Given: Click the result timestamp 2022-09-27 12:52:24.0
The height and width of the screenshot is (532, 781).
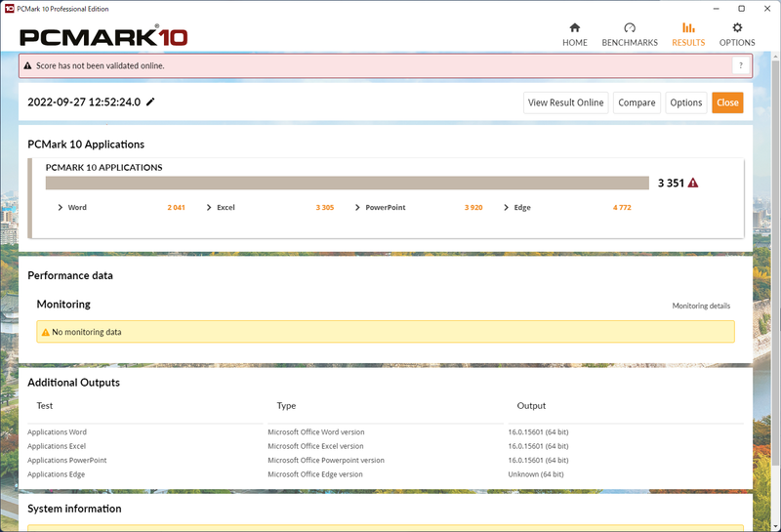Looking at the screenshot, I should pos(84,102).
